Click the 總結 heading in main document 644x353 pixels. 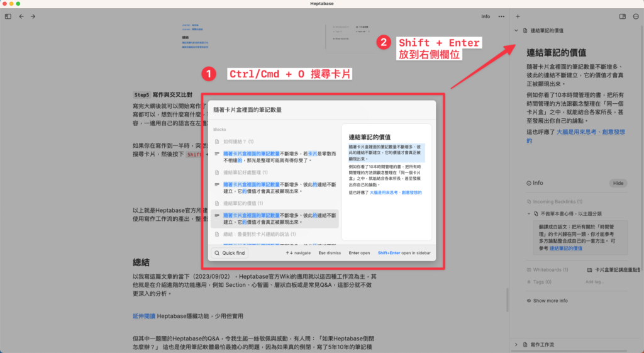coord(141,262)
